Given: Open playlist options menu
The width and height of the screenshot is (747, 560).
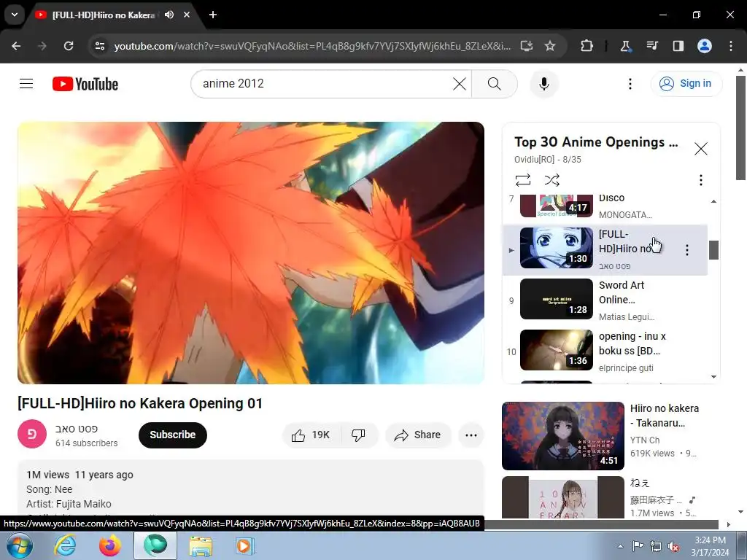Looking at the screenshot, I should click(700, 180).
